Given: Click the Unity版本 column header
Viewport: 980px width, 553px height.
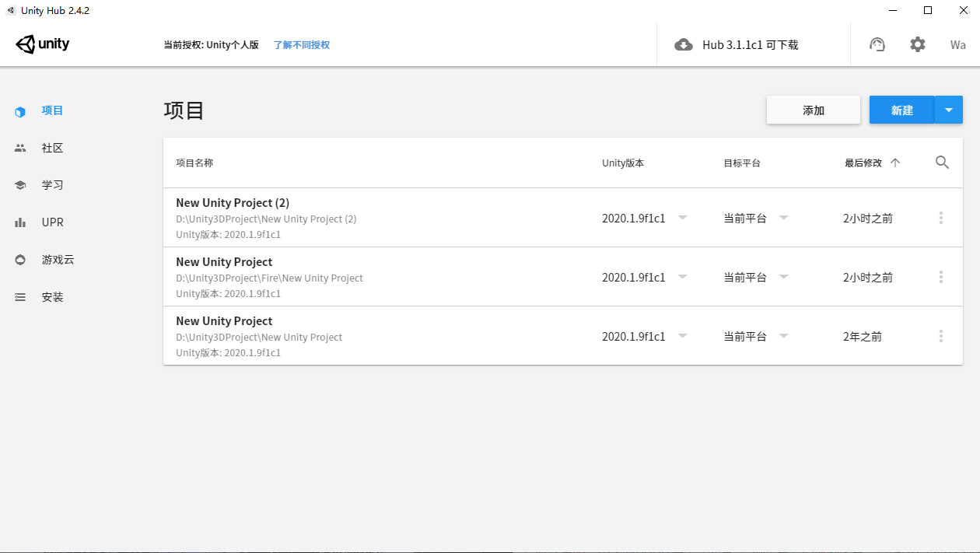Looking at the screenshot, I should pos(623,163).
